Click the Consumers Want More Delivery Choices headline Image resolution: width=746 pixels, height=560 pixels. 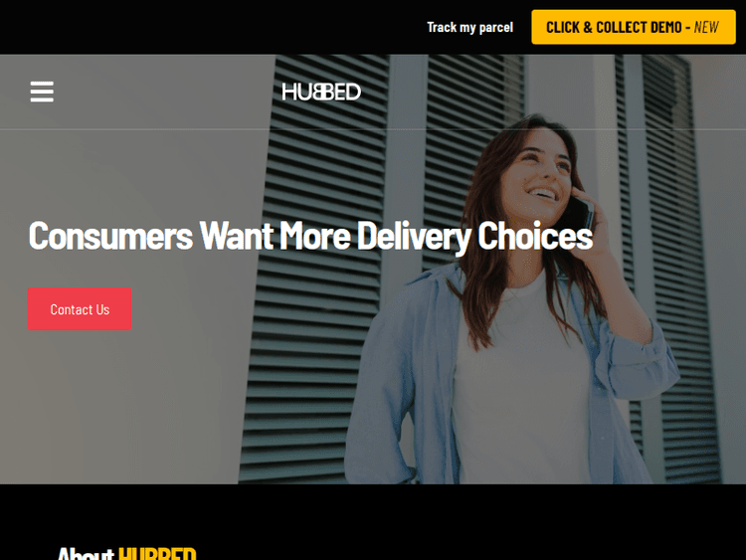pyautogui.click(x=310, y=236)
